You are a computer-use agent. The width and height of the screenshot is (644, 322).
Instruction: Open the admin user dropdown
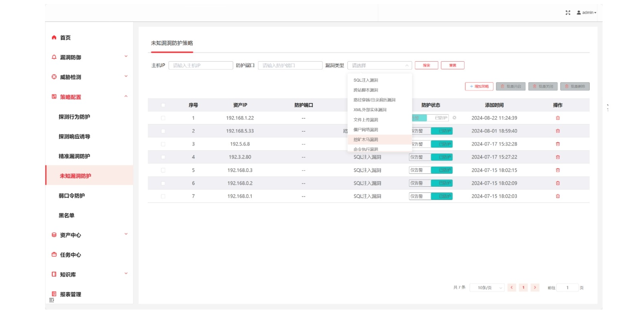pyautogui.click(x=587, y=12)
